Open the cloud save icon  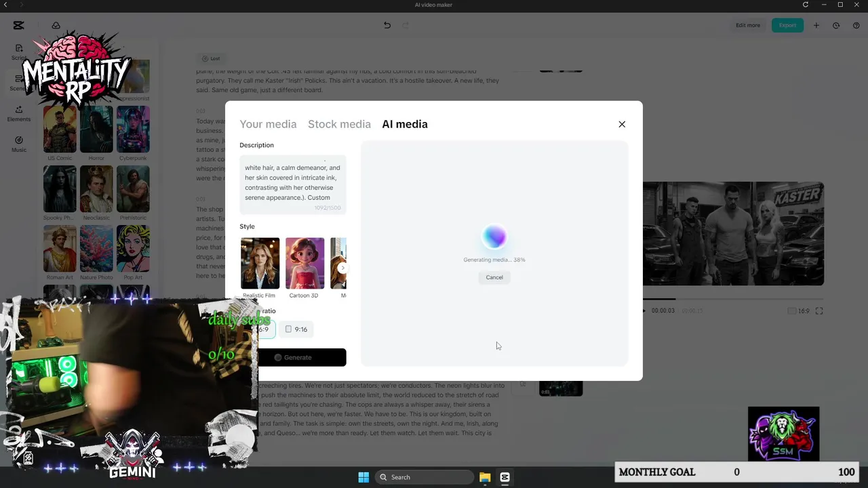tap(56, 25)
